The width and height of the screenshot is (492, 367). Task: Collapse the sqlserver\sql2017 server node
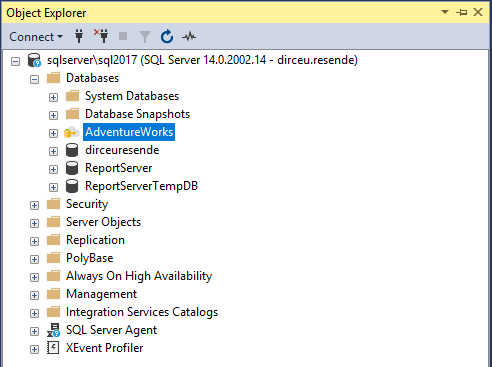15,61
